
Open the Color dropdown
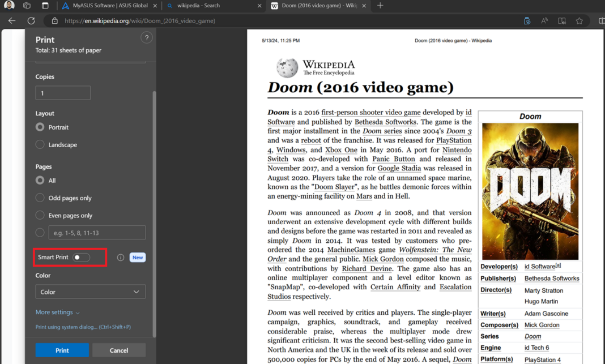pos(90,291)
